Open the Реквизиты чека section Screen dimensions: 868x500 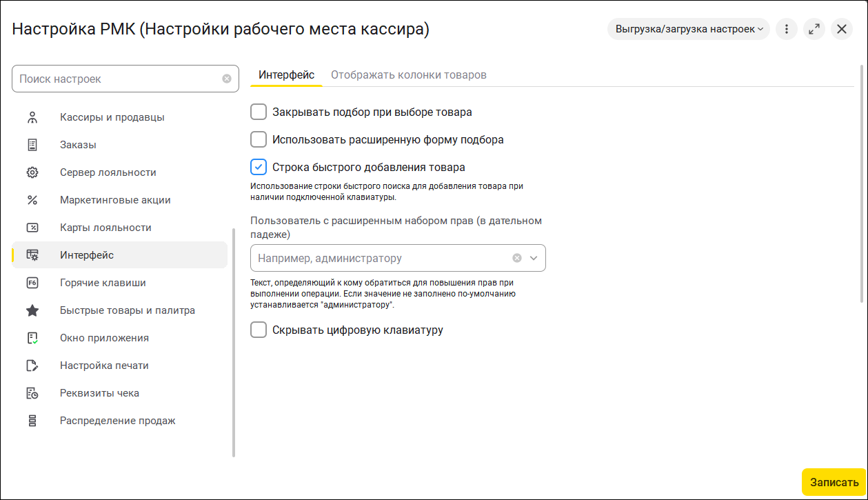pyautogui.click(x=120, y=393)
